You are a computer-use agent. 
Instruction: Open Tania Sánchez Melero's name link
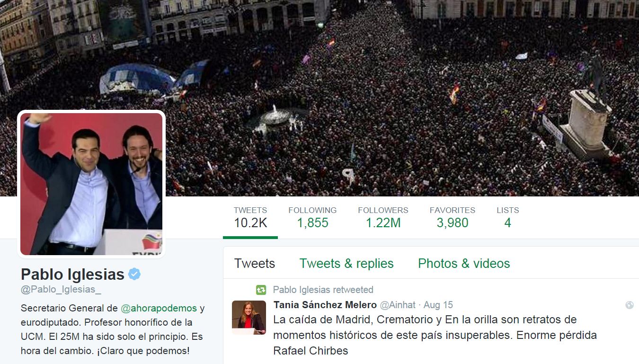(325, 305)
